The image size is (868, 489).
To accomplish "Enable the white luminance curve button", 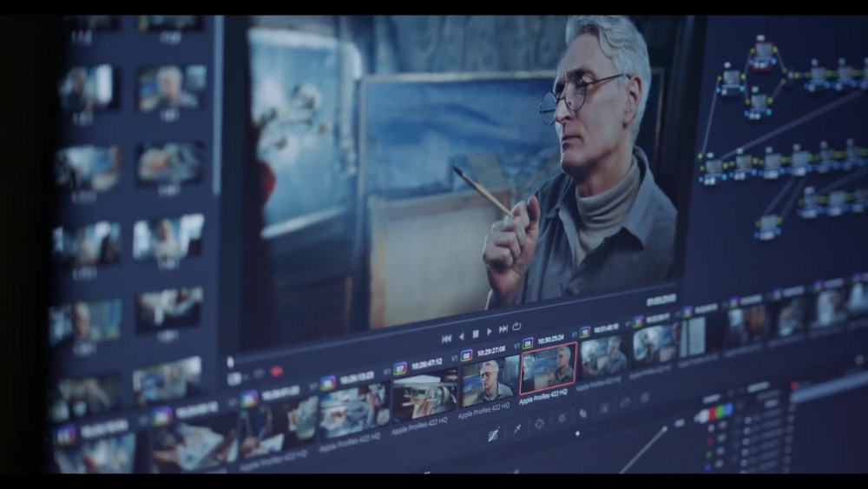I will (704, 416).
